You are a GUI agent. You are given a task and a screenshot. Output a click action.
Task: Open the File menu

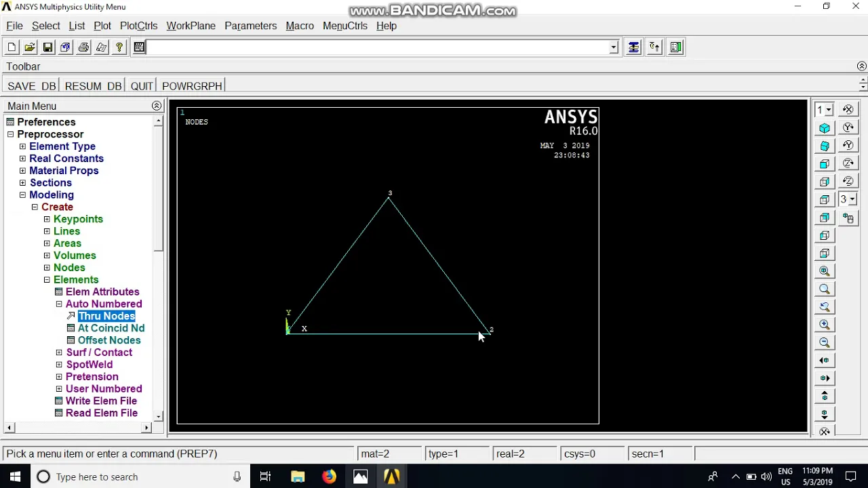pos(14,26)
